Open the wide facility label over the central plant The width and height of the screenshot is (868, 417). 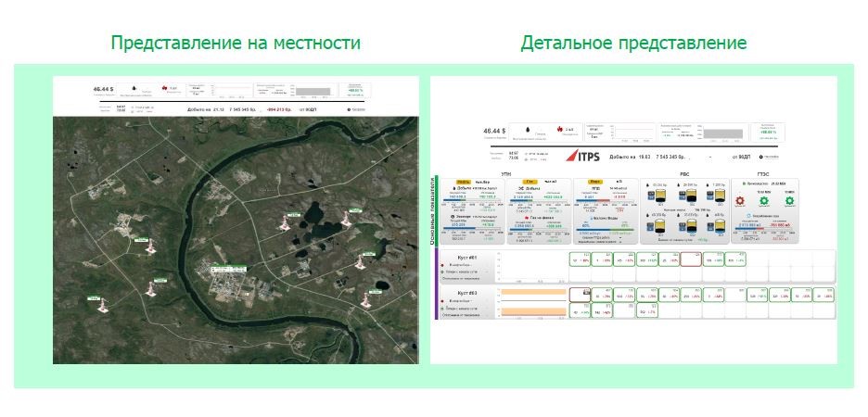pos(228,268)
